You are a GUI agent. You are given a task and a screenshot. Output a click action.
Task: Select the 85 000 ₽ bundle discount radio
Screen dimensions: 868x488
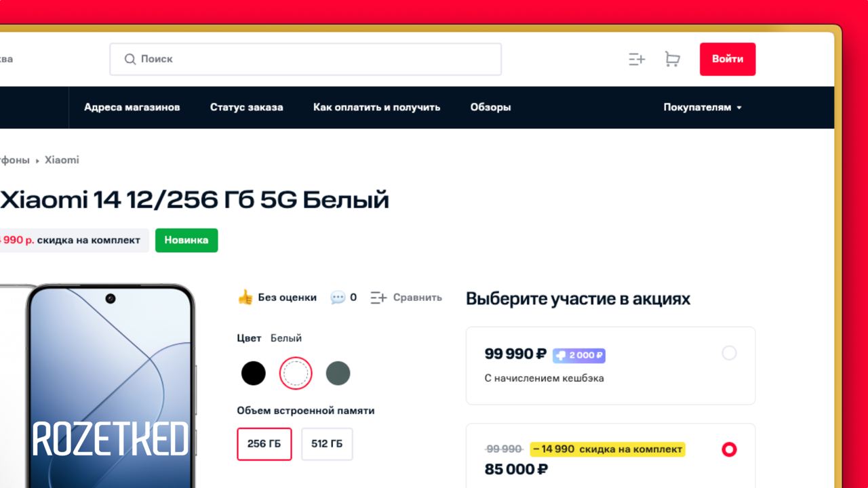pos(729,449)
